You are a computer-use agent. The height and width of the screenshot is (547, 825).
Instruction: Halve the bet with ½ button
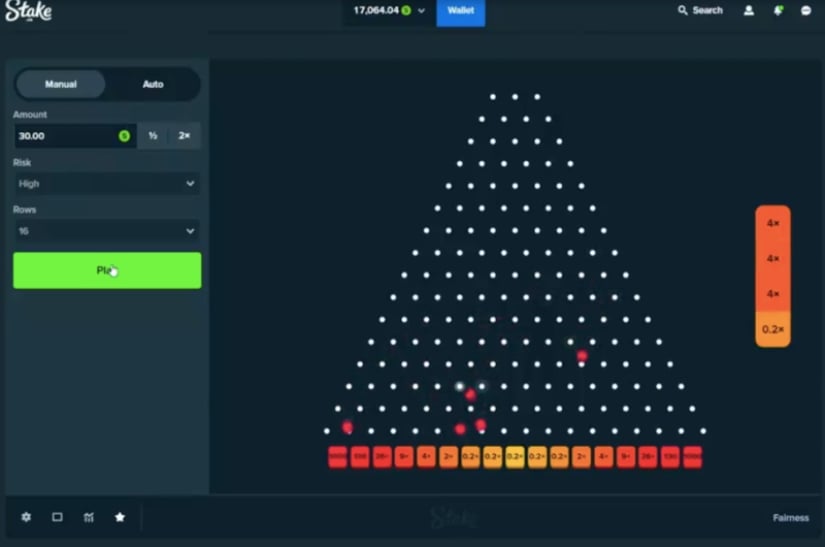click(153, 136)
